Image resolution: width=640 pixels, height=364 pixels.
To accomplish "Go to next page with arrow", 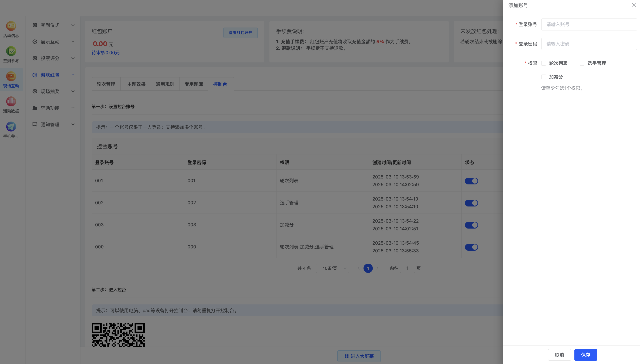I will 377,268.
